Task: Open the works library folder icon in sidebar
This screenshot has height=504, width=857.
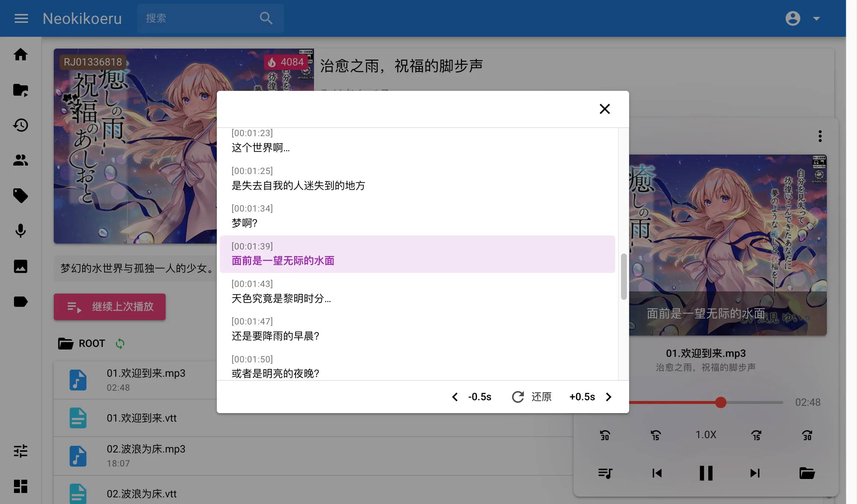Action: tap(21, 90)
